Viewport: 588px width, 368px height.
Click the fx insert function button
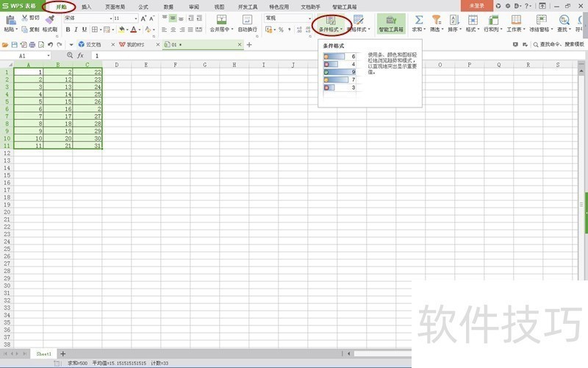coord(80,56)
